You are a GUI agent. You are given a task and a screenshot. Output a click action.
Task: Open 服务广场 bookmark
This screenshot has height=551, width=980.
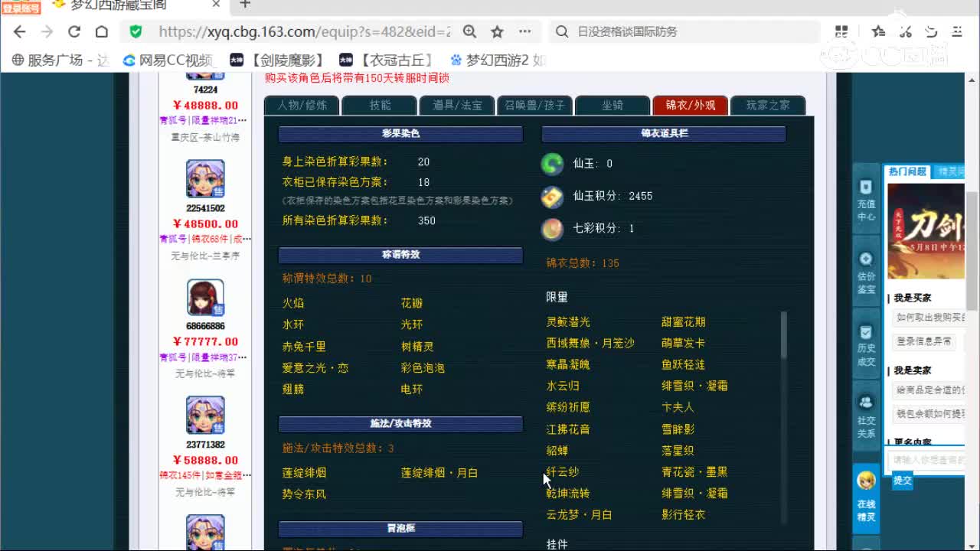(x=60, y=60)
